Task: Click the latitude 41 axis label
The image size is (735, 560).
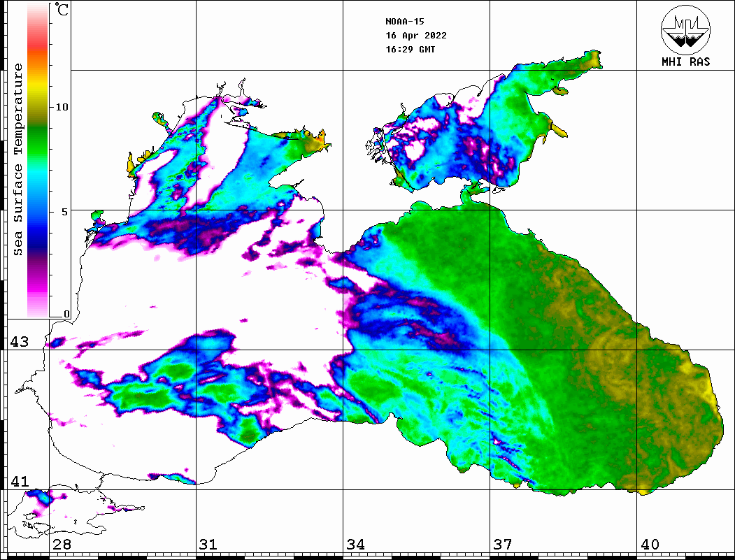Action: tap(19, 482)
